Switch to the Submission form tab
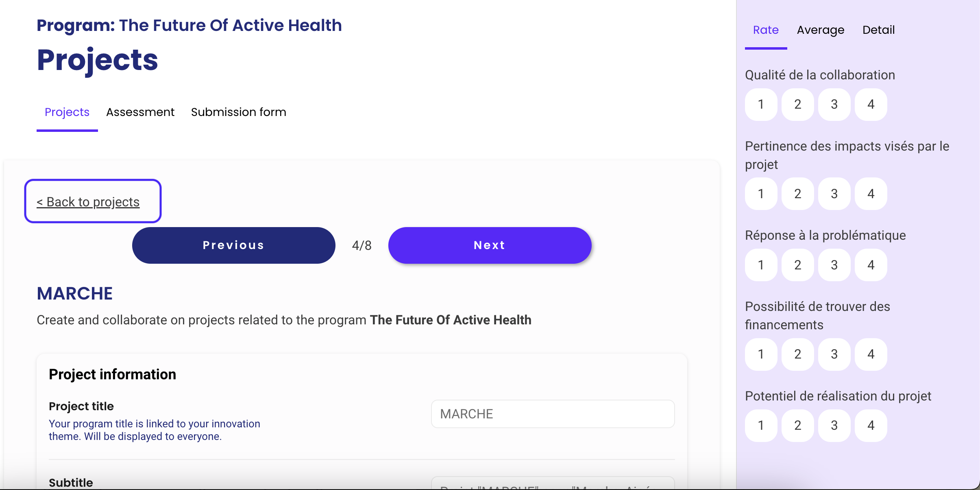Image resolution: width=980 pixels, height=490 pixels. pyautogui.click(x=239, y=112)
